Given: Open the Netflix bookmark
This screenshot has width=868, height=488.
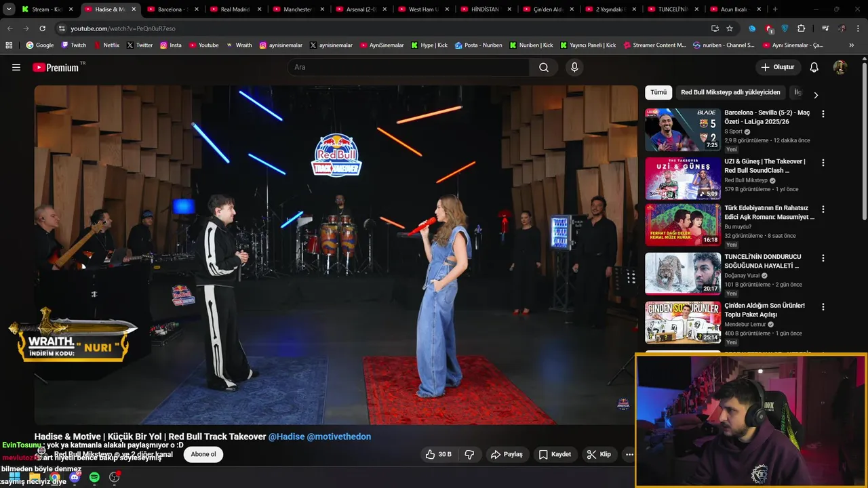Looking at the screenshot, I should [x=106, y=45].
